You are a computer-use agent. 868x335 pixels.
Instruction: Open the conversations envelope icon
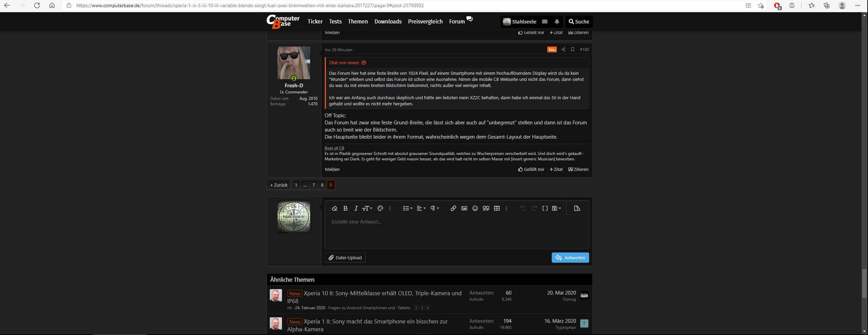545,21
